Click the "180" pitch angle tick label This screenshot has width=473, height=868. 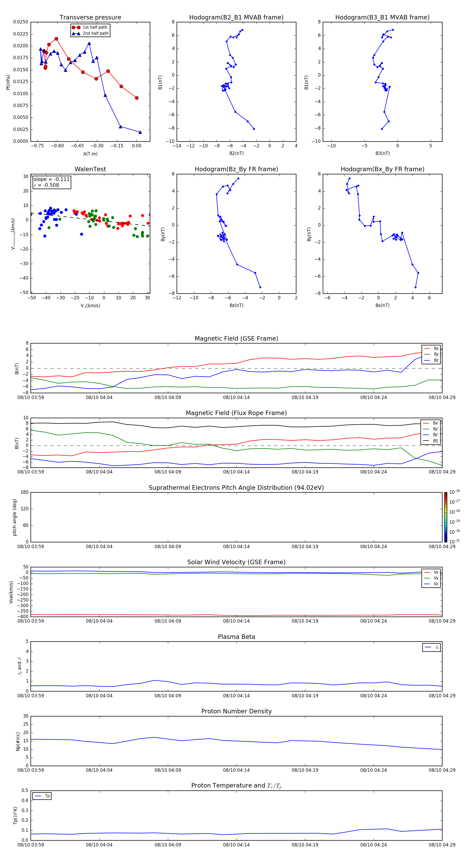[x=25, y=492]
